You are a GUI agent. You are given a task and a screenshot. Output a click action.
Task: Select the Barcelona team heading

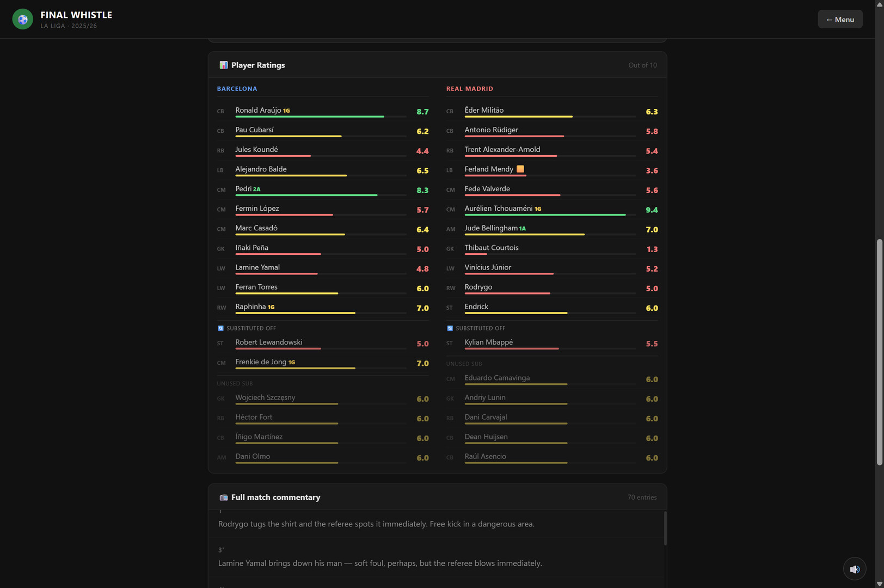click(x=237, y=89)
